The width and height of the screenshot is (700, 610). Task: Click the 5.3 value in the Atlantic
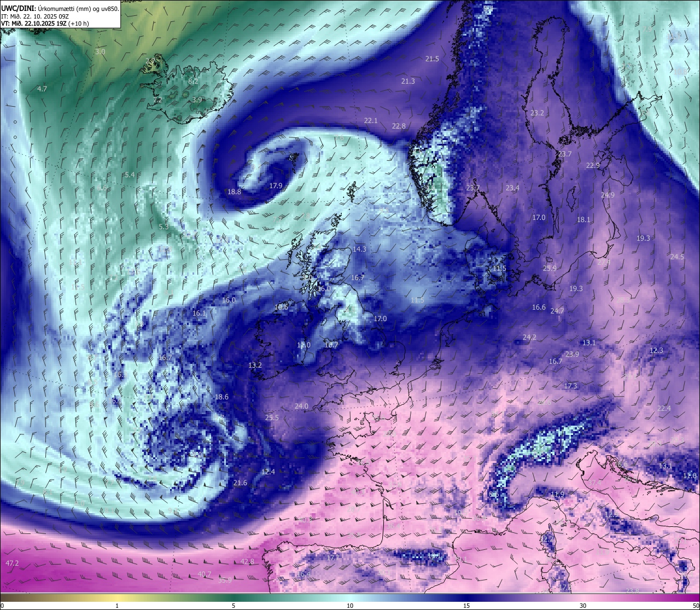pyautogui.click(x=164, y=226)
